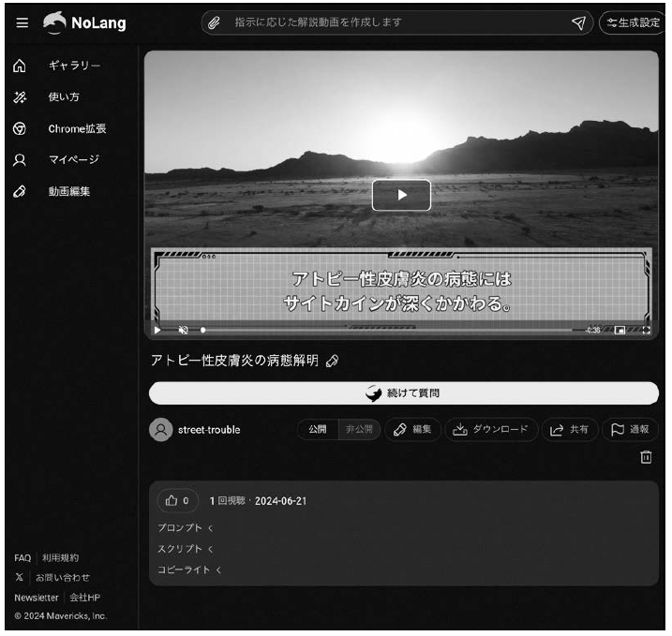Click the pencil icon beside video title
Image resolution: width=672 pixels, height=636 pixels.
[x=332, y=362]
